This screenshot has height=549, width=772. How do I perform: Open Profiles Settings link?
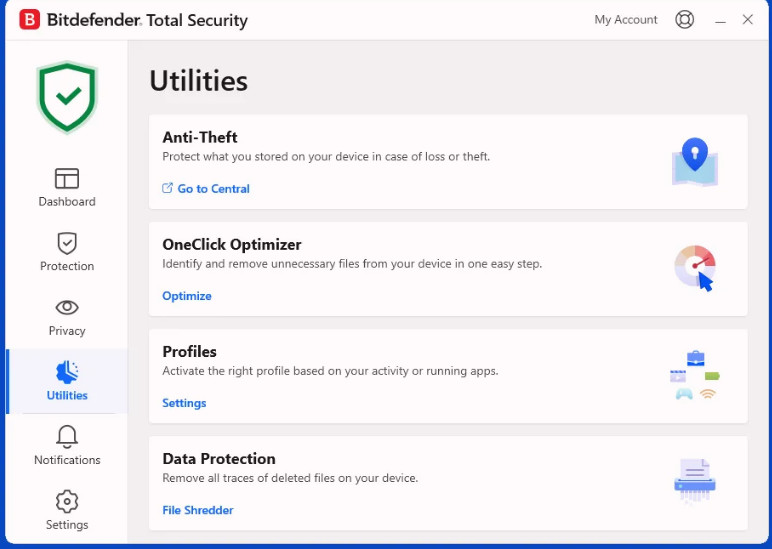184,403
